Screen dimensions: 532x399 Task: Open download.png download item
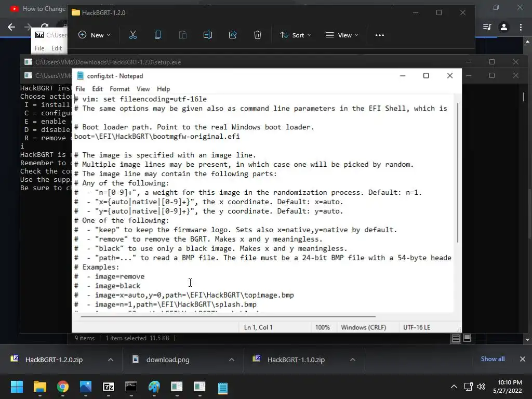pyautogui.click(x=168, y=360)
